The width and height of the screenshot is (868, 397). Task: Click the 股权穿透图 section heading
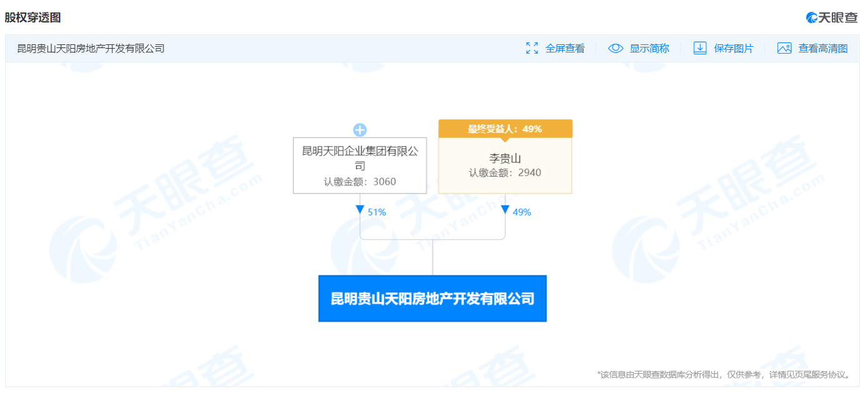[33, 17]
